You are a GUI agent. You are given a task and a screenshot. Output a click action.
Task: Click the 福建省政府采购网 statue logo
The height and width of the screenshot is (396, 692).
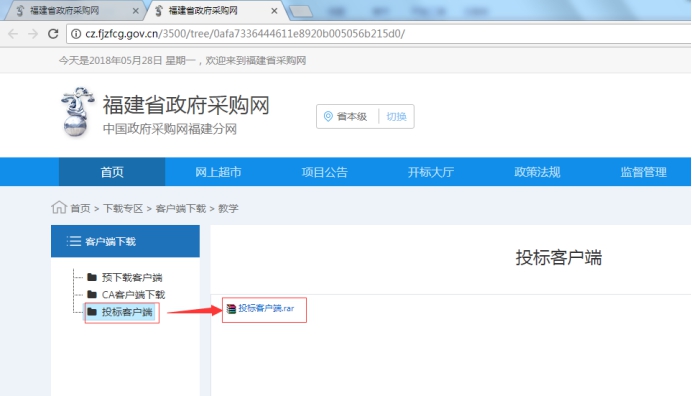(77, 112)
